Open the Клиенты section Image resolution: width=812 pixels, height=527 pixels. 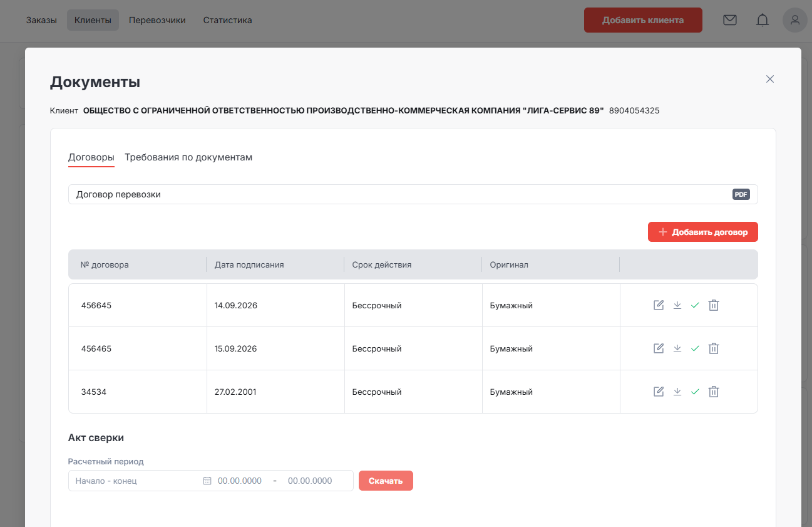93,20
